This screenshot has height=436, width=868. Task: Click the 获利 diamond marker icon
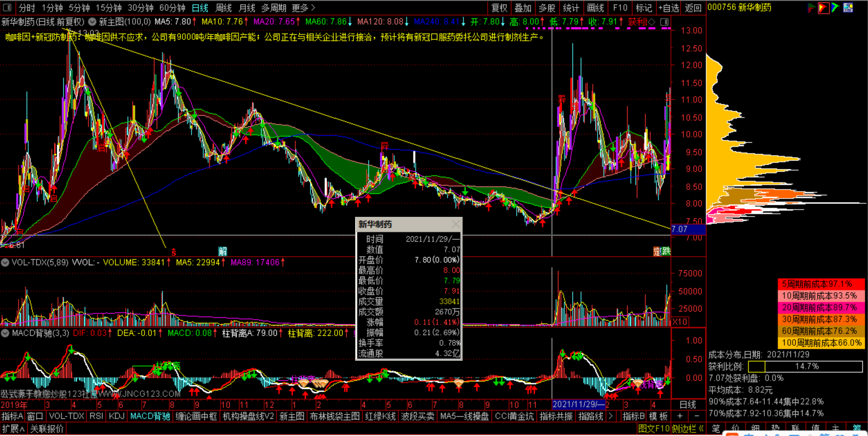click(x=651, y=22)
